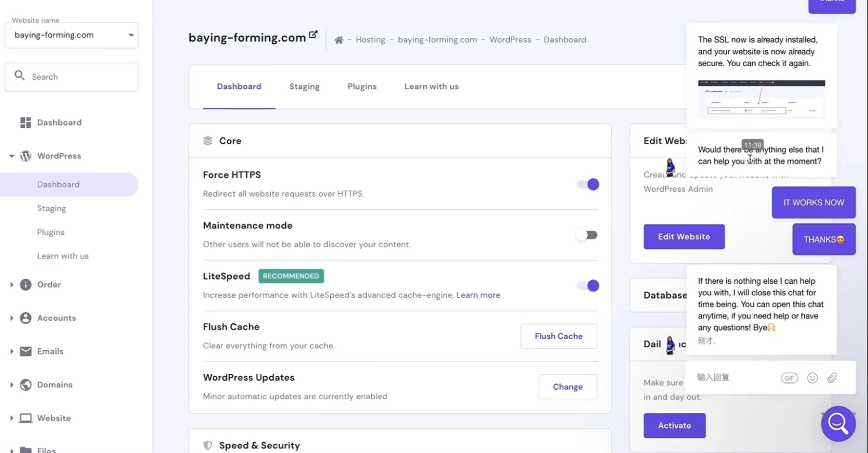Image resolution: width=868 pixels, height=453 pixels.
Task: Click the Learn more link for LiteSpeed
Action: pos(478,295)
